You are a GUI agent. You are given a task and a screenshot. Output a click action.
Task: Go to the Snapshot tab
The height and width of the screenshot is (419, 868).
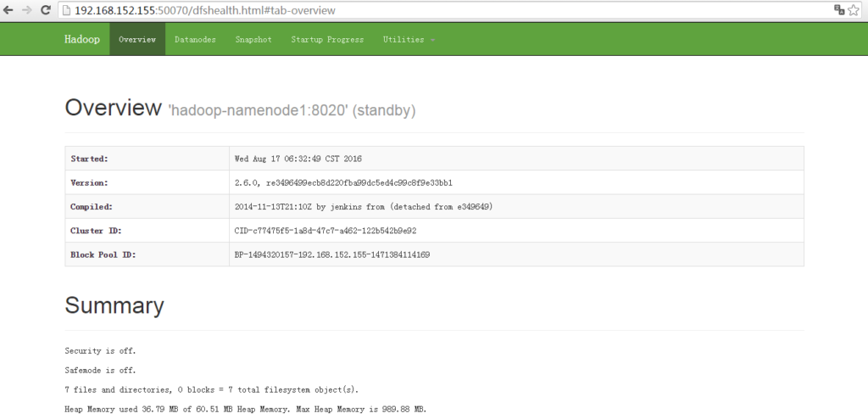pos(253,39)
